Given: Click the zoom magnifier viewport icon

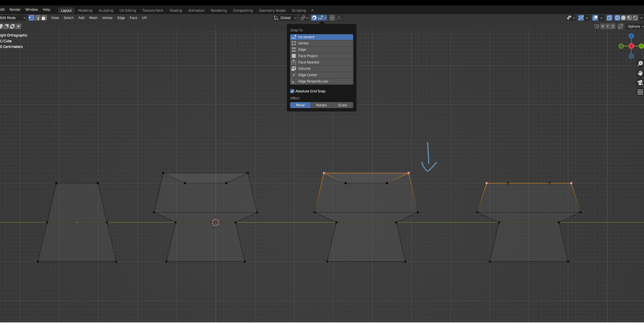Looking at the screenshot, I should coord(640,63).
